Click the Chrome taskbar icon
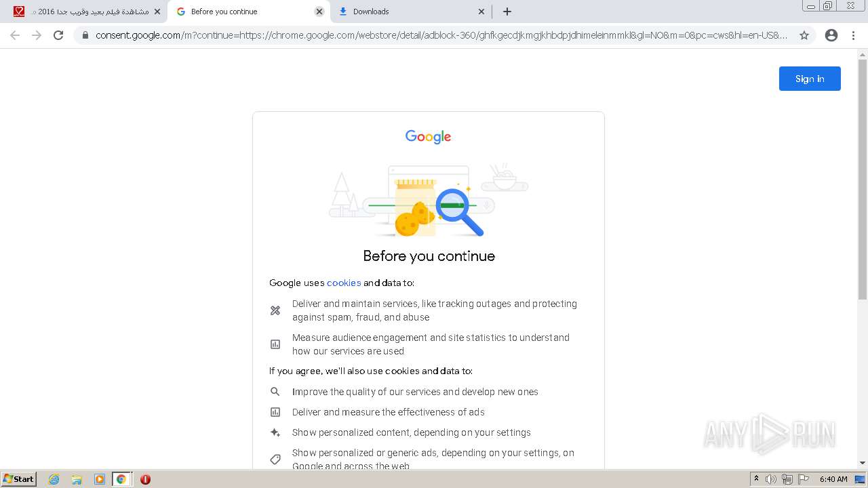Screen dimensions: 868x488 [x=121, y=479]
